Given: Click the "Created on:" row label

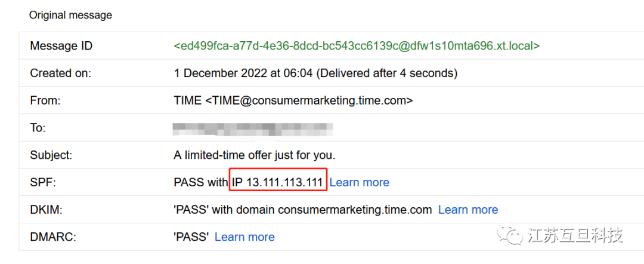Looking at the screenshot, I should point(61,73).
